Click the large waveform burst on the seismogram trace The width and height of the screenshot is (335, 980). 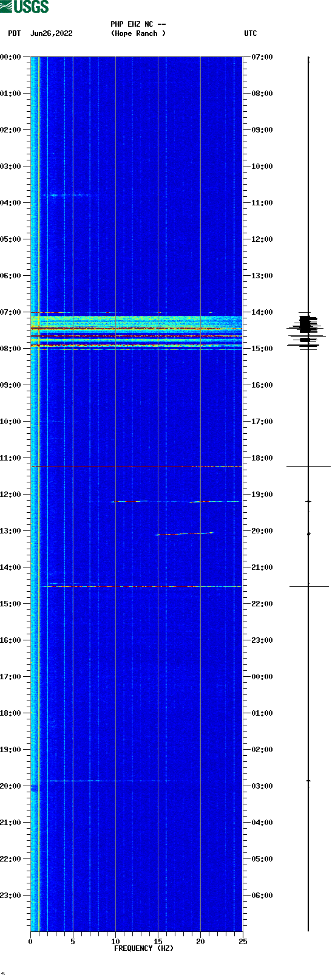(308, 330)
